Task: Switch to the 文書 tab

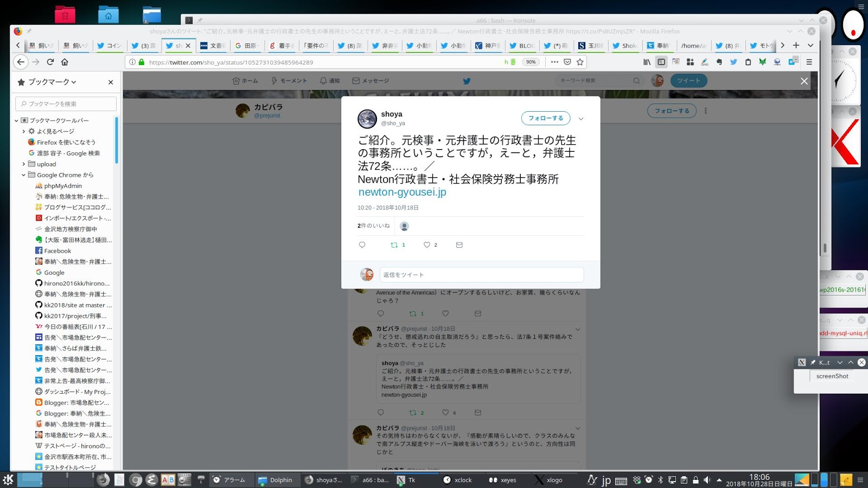Action: pos(212,46)
